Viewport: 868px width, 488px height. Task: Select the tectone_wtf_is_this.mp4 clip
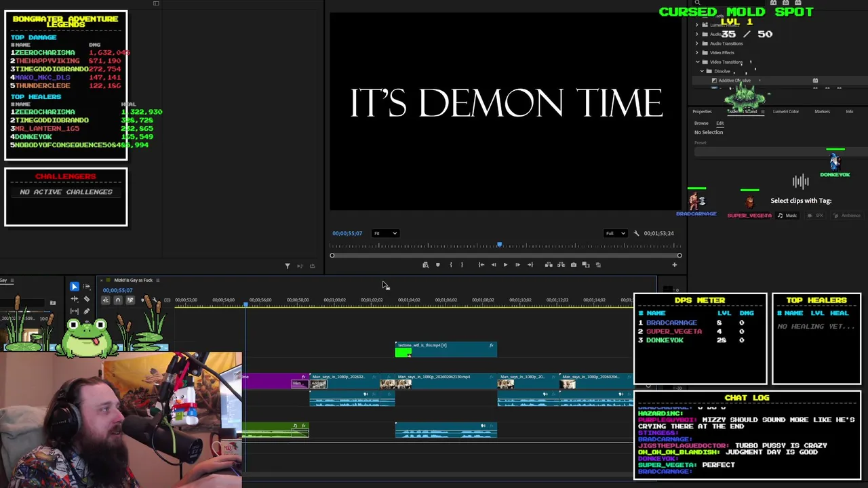446,349
